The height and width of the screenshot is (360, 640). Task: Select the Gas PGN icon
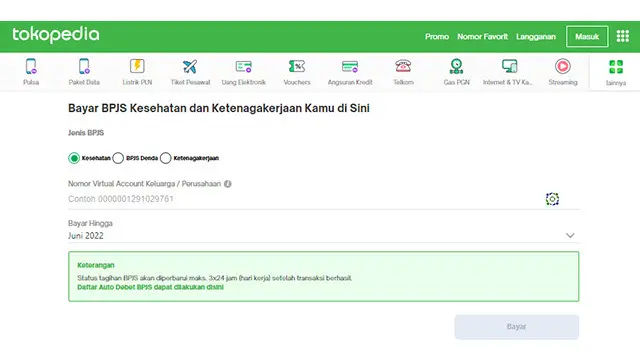(456, 66)
